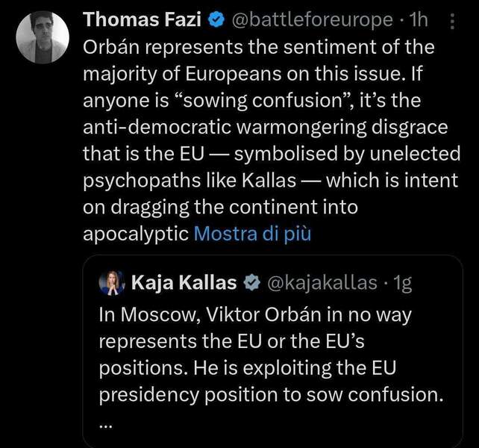Expand the quoted tweet's trailing ellipsis
The height and width of the screenshot is (448, 479).
[105, 424]
